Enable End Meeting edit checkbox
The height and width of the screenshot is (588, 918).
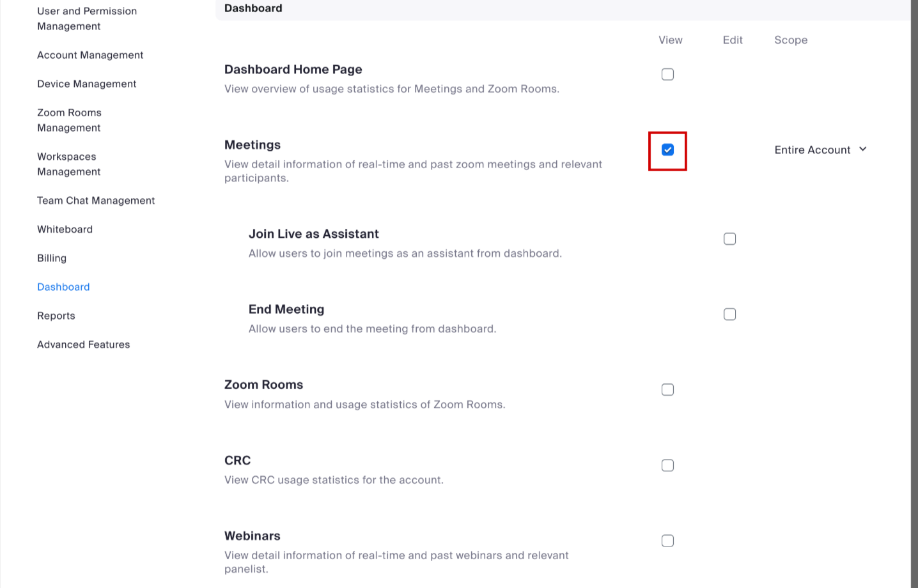coord(729,314)
